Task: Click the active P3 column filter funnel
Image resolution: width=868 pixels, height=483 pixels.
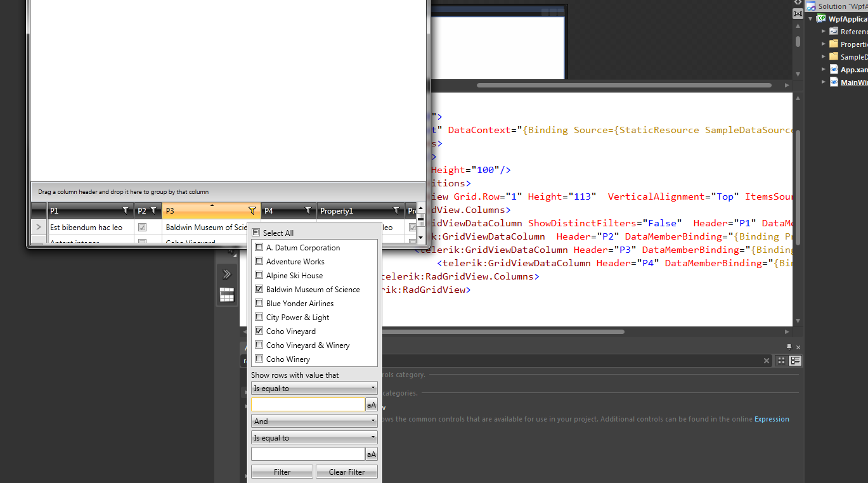Action: click(x=252, y=210)
